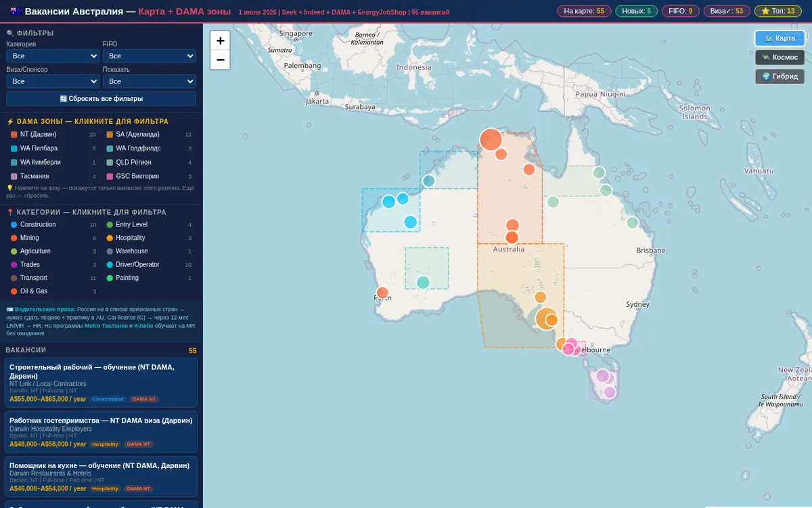Zoom out on the map
The image size is (812, 508).
[221, 60]
